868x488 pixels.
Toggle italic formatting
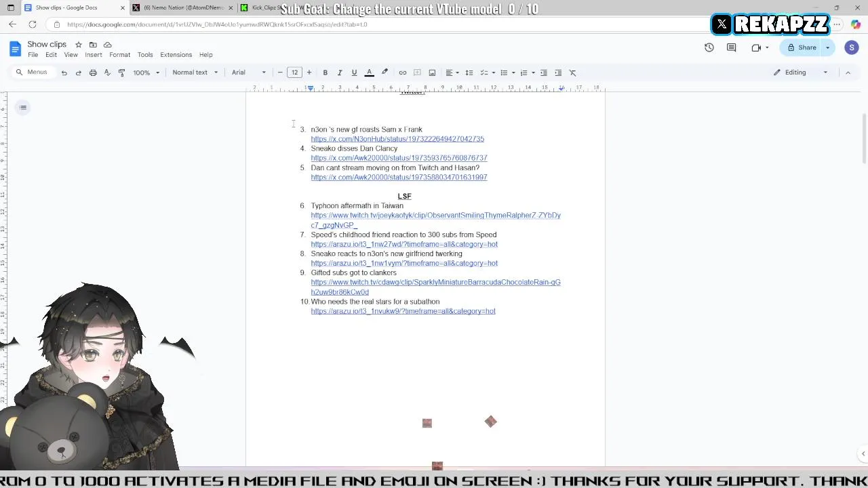[x=340, y=73]
